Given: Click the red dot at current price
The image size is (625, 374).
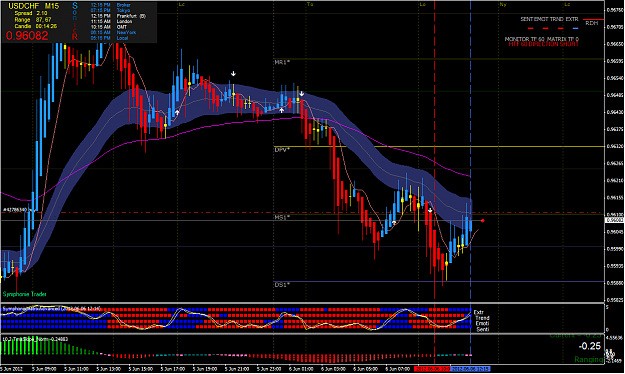Looking at the screenshot, I should (482, 220).
